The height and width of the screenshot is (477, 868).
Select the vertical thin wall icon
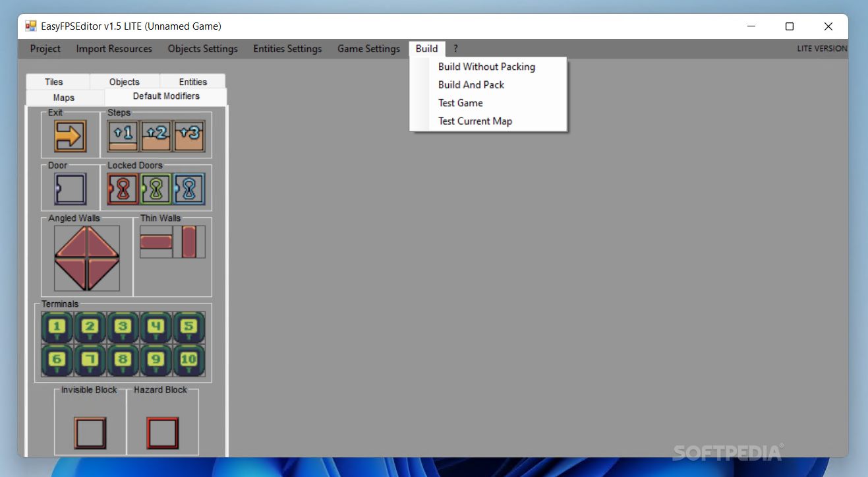(x=189, y=241)
